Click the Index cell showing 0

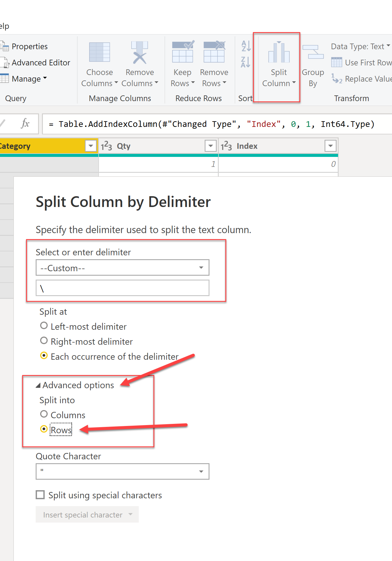coord(278,164)
